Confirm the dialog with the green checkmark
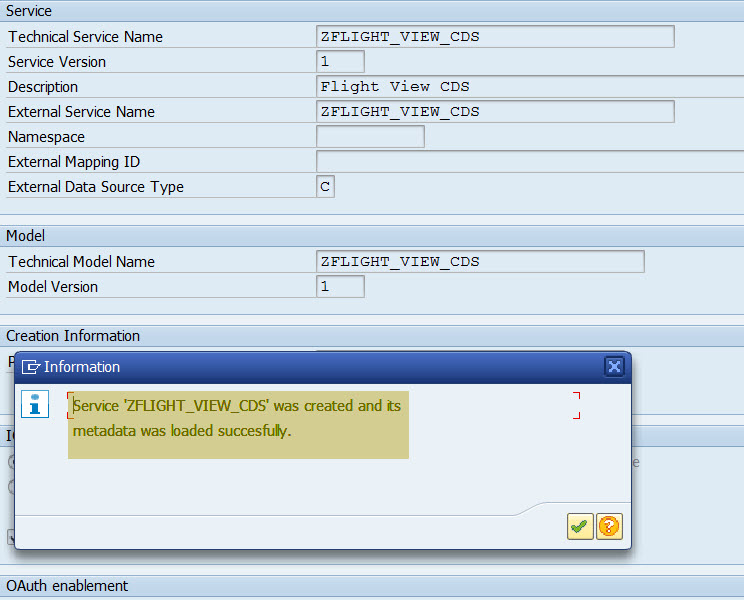The image size is (744, 600). click(x=580, y=526)
